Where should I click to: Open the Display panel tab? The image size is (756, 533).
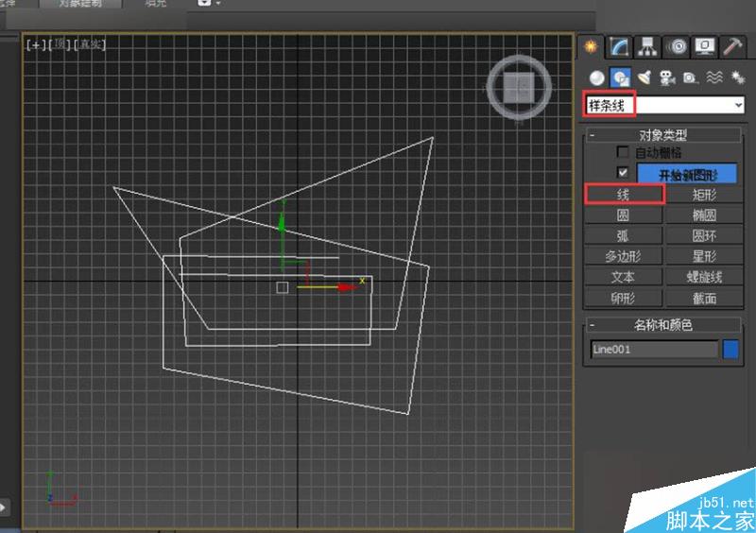(704, 47)
